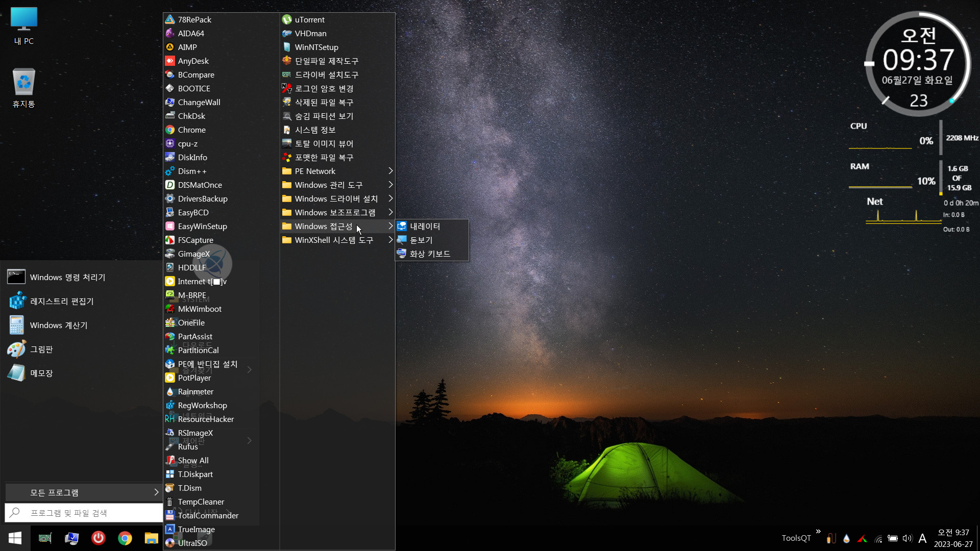Launch FSCapture screen capture tool
This screenshot has width=980, height=551.
[221, 240]
